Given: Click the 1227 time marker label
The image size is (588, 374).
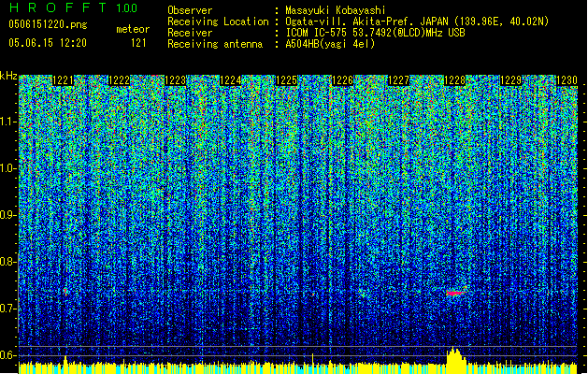Looking at the screenshot, I should (x=398, y=80).
